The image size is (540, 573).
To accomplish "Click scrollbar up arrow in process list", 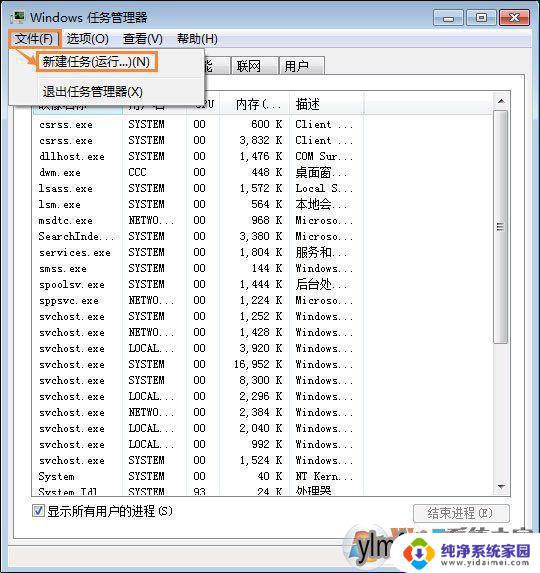I will [501, 100].
